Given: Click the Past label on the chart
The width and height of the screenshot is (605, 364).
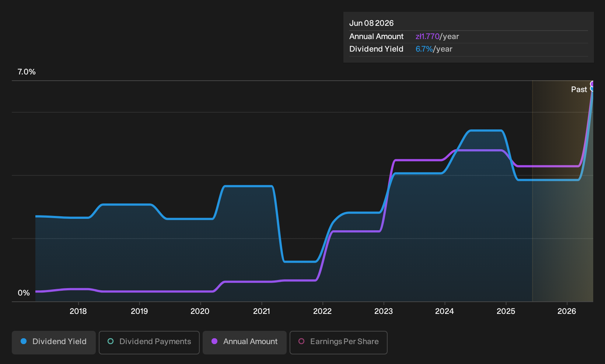Looking at the screenshot, I should pyautogui.click(x=579, y=90).
